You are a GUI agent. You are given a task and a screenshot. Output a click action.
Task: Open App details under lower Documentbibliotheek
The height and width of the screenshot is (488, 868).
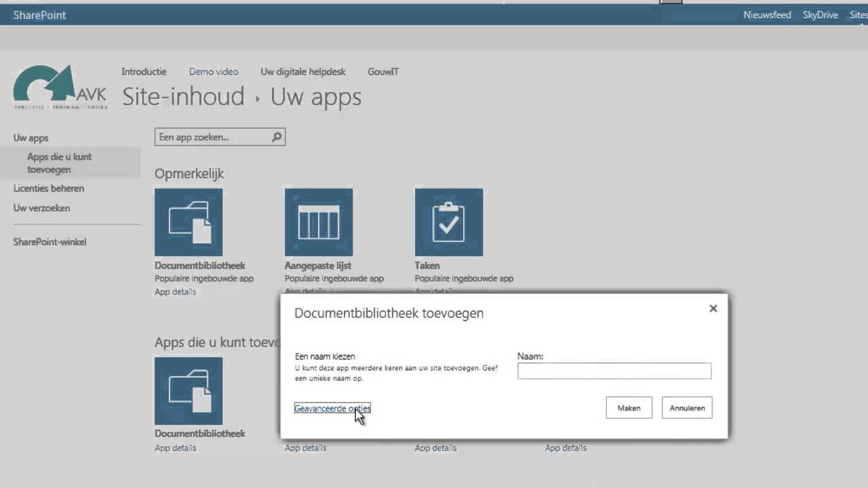(175, 448)
